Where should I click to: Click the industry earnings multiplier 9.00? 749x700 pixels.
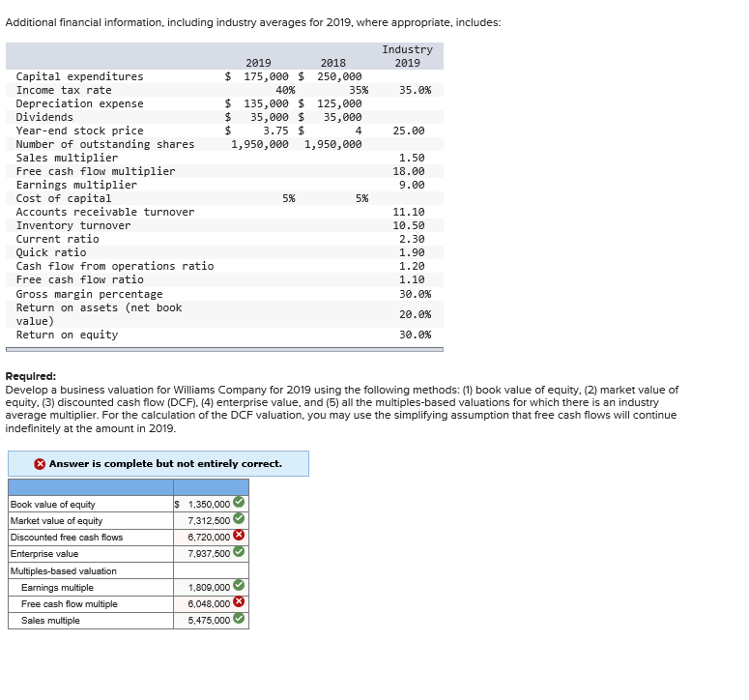tap(412, 185)
